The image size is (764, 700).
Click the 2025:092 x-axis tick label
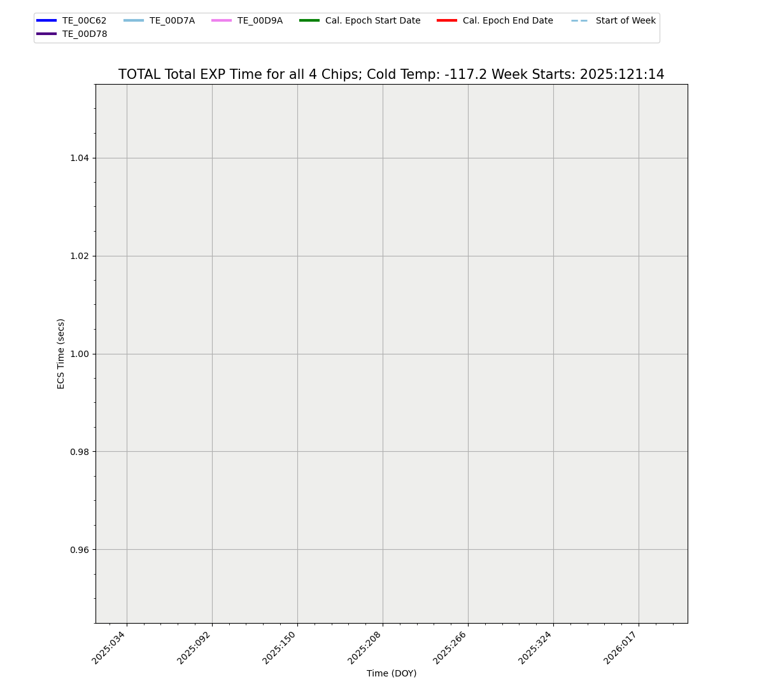(195, 647)
